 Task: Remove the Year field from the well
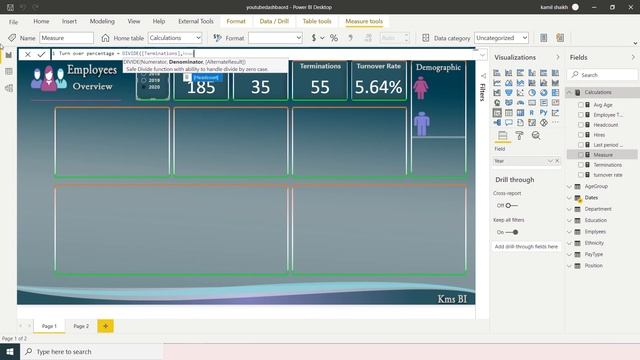pos(557,161)
